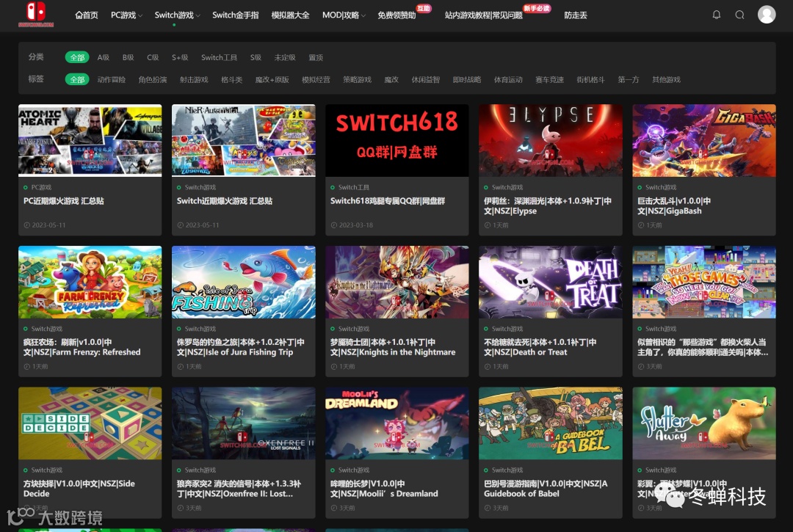Viewport: 793px width, 532px height.
Task: Open the Knights in the Nightmare thumbnail
Action: coord(397,282)
